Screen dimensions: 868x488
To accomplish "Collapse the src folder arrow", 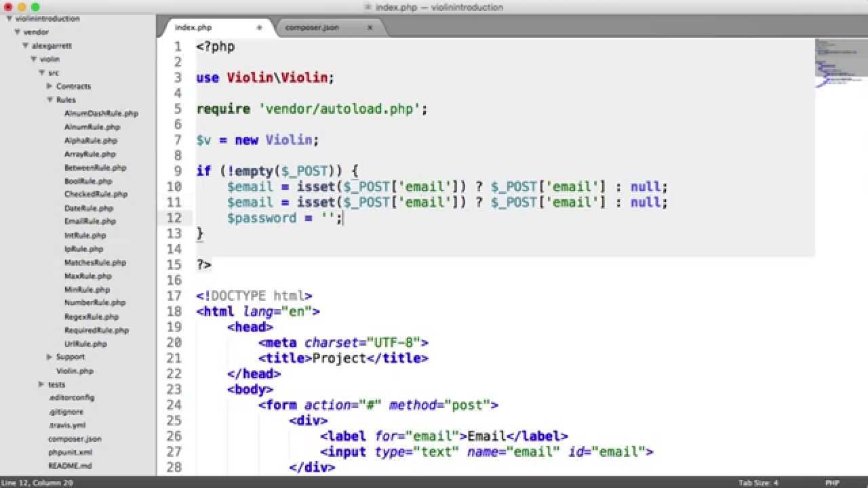I will [42, 73].
